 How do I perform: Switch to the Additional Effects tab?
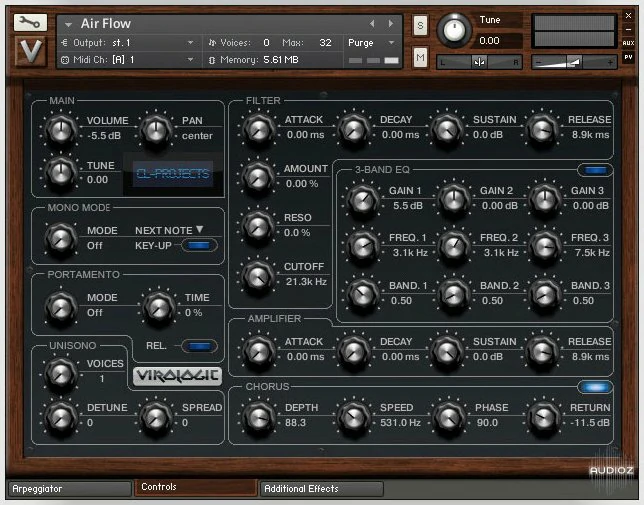pyautogui.click(x=322, y=489)
